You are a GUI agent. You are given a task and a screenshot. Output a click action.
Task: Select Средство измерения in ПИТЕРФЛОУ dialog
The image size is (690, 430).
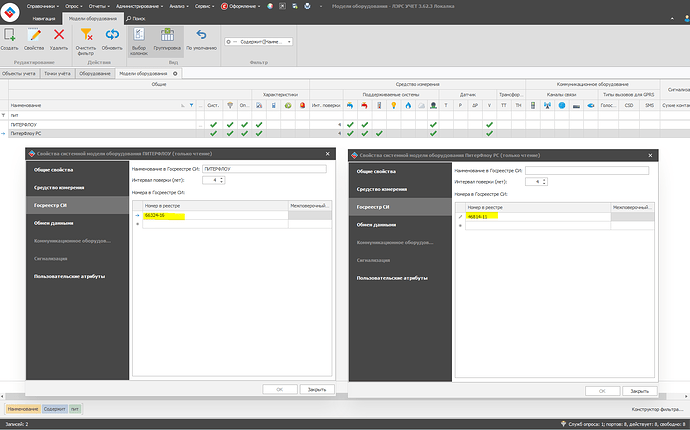(77, 187)
